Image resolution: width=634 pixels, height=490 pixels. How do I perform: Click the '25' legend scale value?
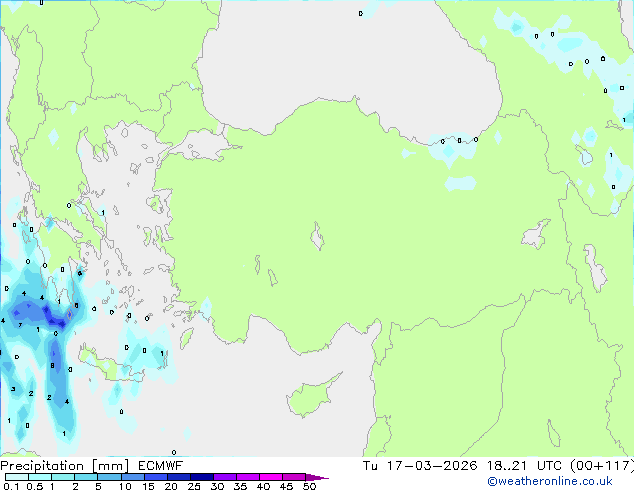(x=194, y=486)
